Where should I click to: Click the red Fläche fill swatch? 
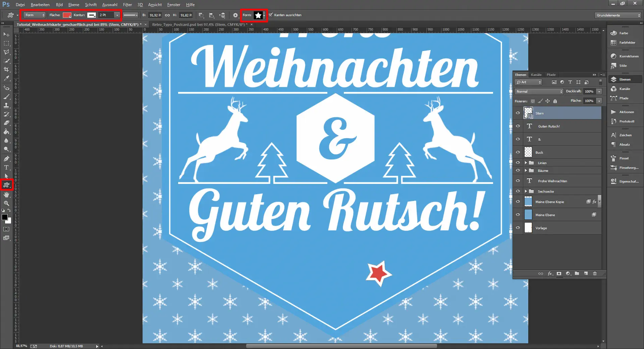click(67, 15)
